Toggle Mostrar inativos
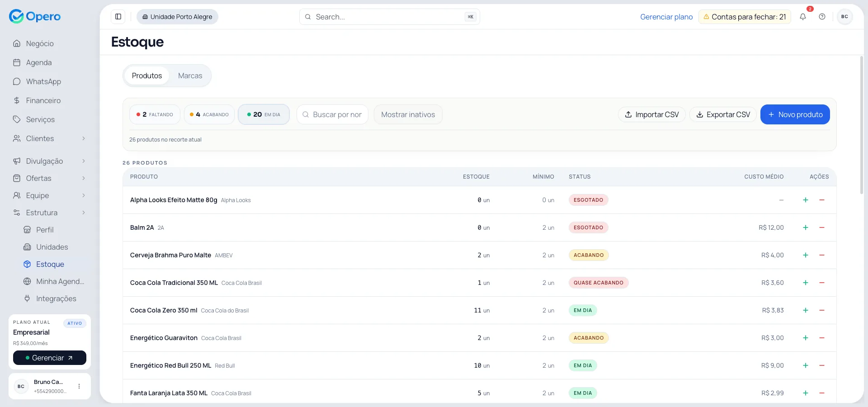Image resolution: width=868 pixels, height=407 pixels. [408, 114]
